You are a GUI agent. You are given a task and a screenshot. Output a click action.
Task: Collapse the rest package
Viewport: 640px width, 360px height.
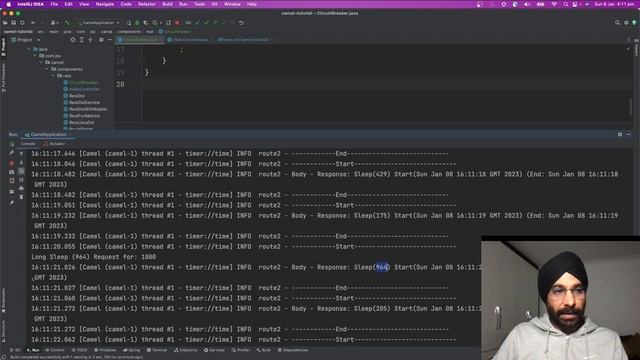click(53, 76)
